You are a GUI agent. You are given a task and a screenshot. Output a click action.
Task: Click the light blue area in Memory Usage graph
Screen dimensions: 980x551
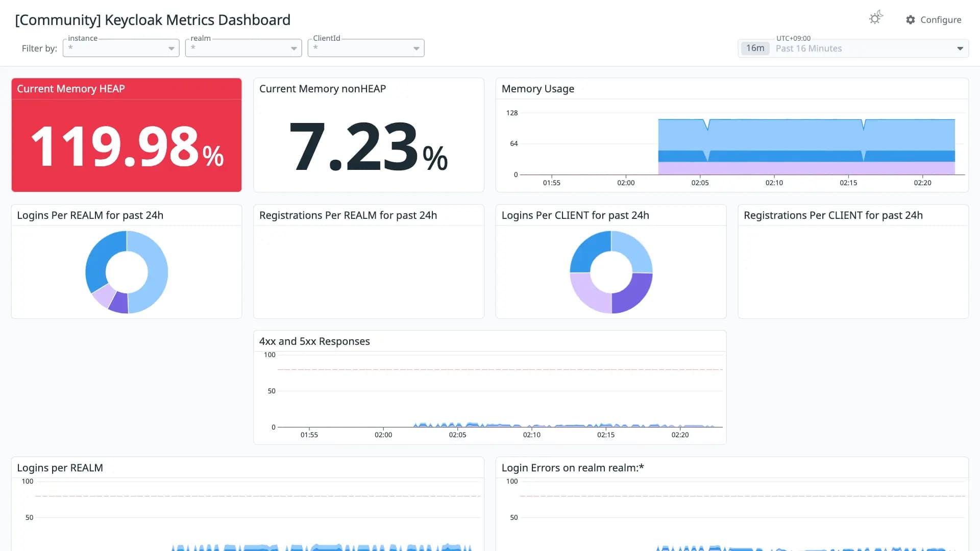pyautogui.click(x=806, y=135)
